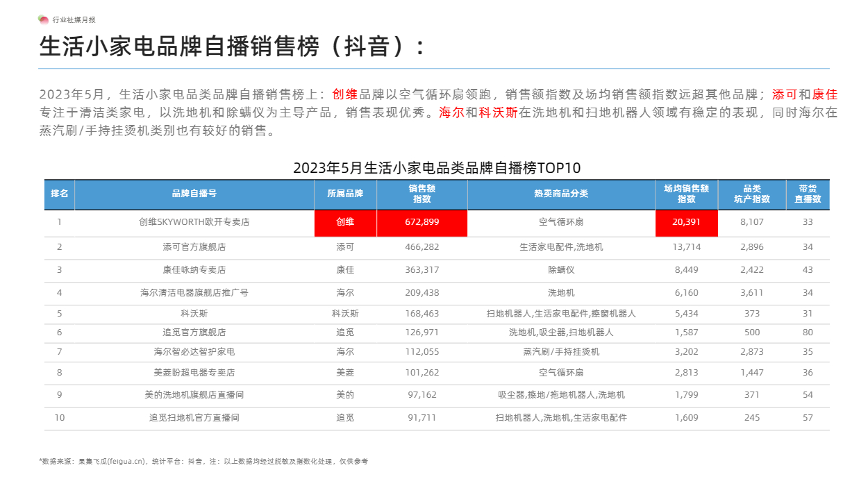Click the 2,896 category index value

[752, 247]
